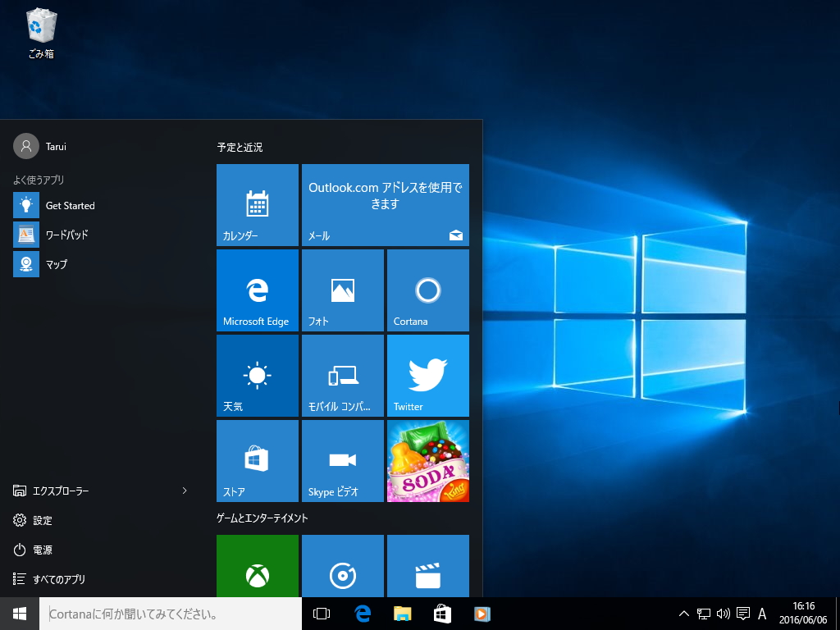Open the 電源 power menu
This screenshot has height=630, width=840.
[x=42, y=550]
